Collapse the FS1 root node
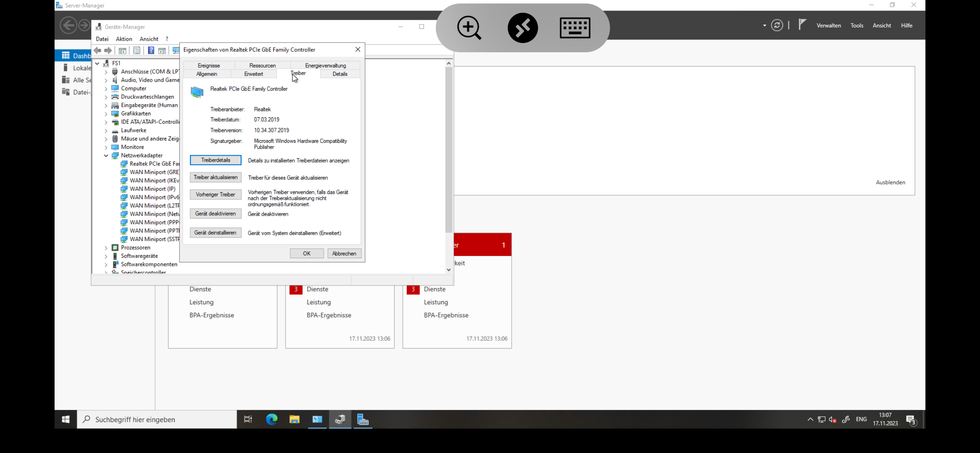Image resolution: width=980 pixels, height=453 pixels. [97, 63]
